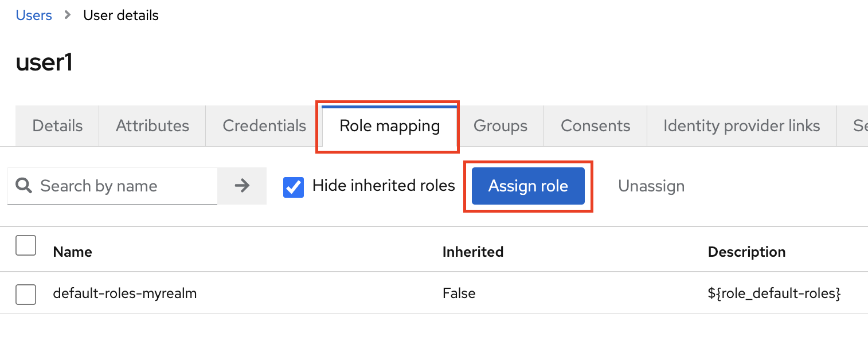This screenshot has height=337, width=868.
Task: Open Identity provider links tab
Action: [741, 126]
